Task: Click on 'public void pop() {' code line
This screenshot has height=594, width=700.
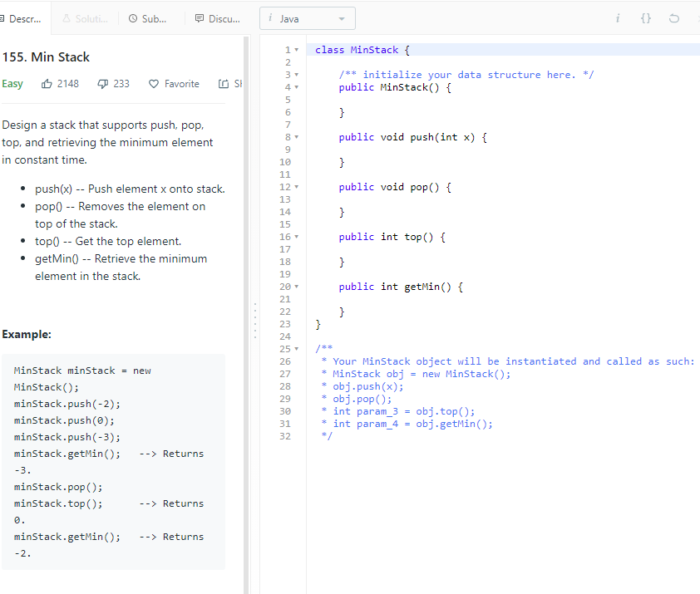Action: pos(395,187)
